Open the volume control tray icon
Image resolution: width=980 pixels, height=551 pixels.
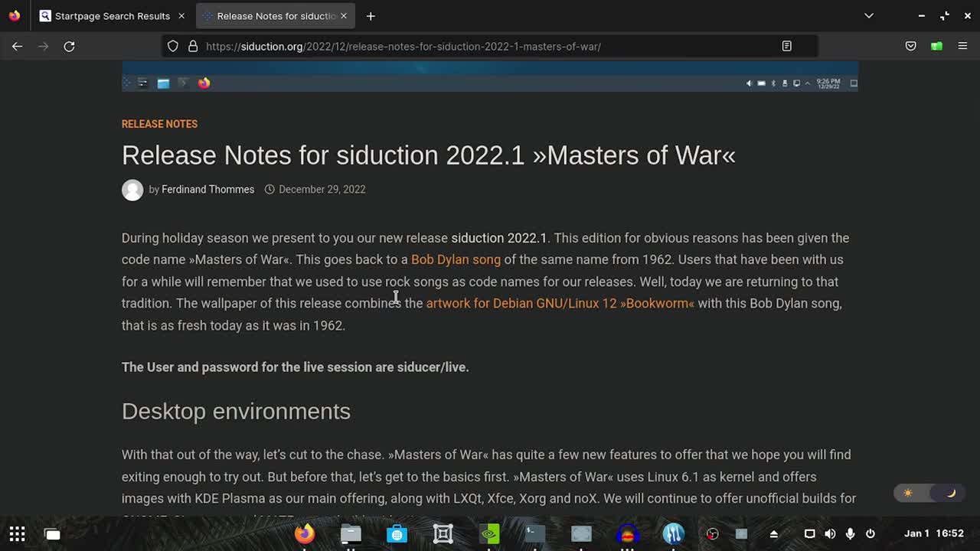coord(830,533)
